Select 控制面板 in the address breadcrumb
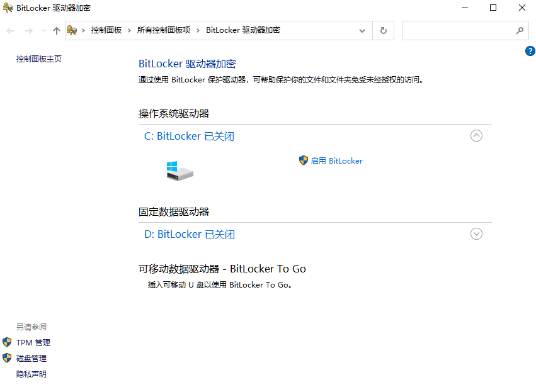This screenshot has height=392, width=536. click(106, 30)
